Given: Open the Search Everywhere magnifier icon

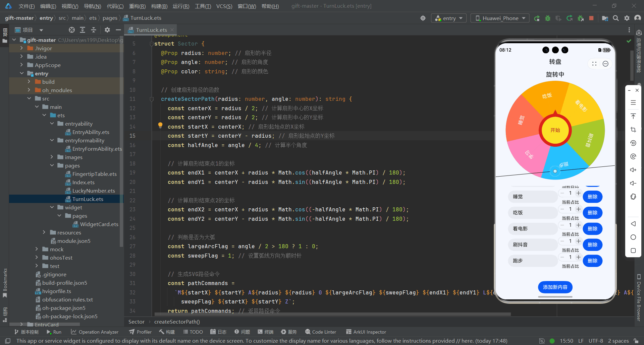Looking at the screenshot, I should coord(616,18).
